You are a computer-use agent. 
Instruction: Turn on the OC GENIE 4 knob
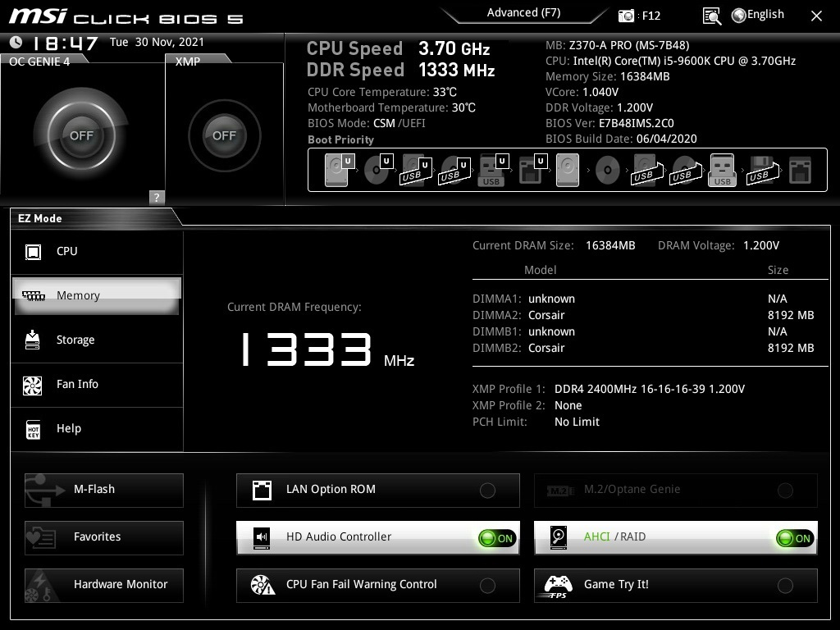coord(81,135)
